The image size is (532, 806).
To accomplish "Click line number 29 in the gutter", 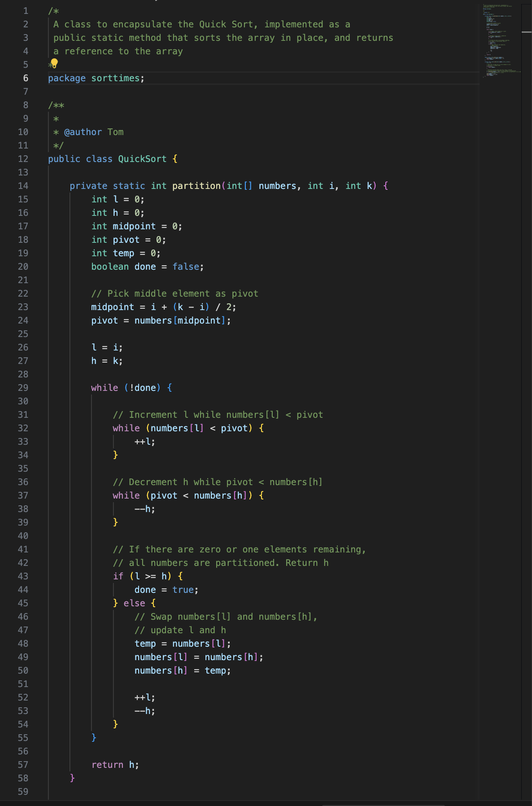I will (23, 388).
